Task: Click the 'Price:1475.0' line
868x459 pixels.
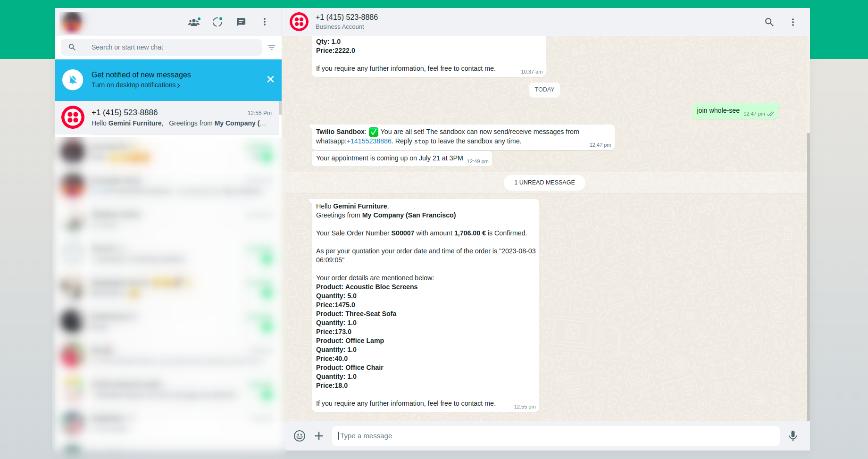Action: coord(335,305)
